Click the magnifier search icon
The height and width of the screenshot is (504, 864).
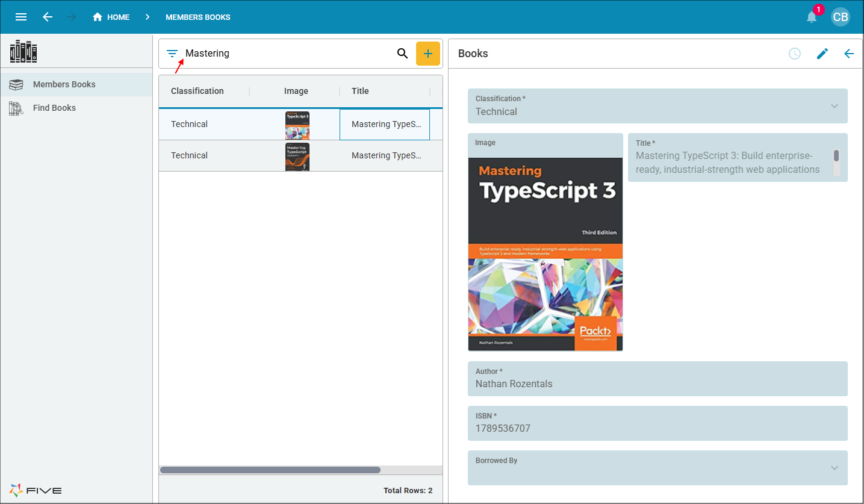click(x=403, y=54)
